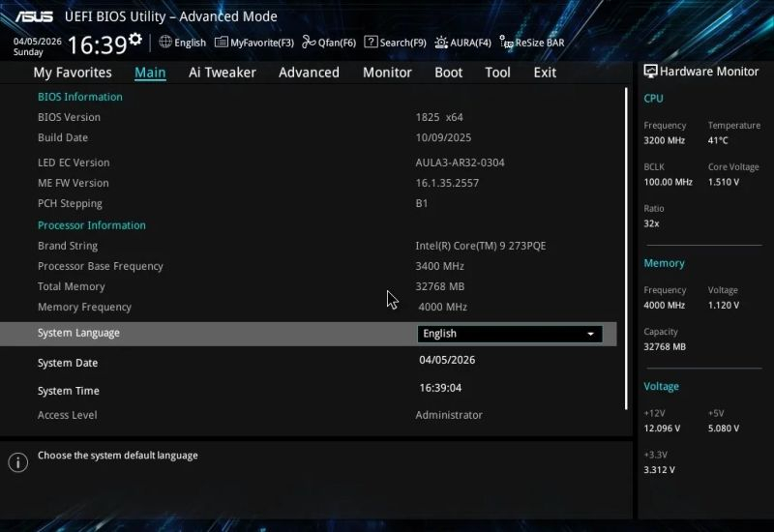Open Search(F9) tool
Image resolution: width=774 pixels, height=532 pixels.
pyautogui.click(x=395, y=43)
